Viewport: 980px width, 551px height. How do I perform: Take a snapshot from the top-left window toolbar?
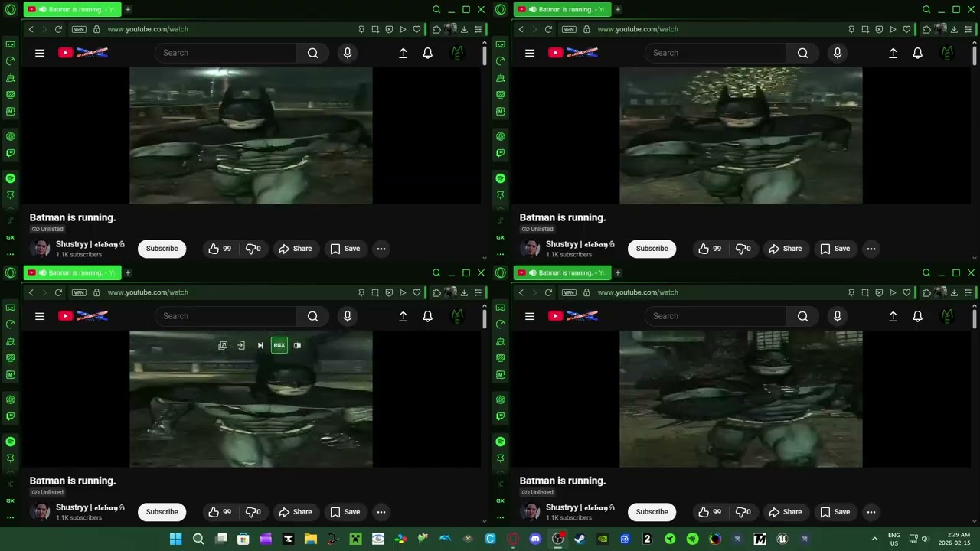click(x=375, y=29)
